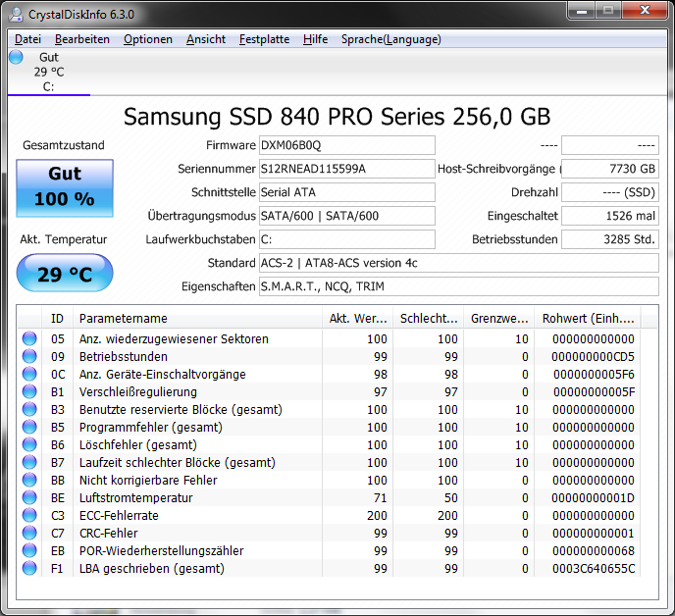Viewport: 675px width, 616px height.
Task: Click the blue status orb for drive C:
Action: point(16,57)
